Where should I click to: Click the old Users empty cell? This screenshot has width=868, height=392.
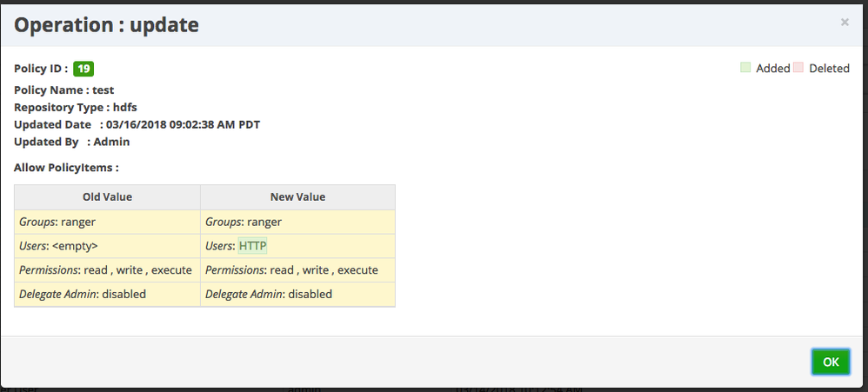tap(107, 246)
